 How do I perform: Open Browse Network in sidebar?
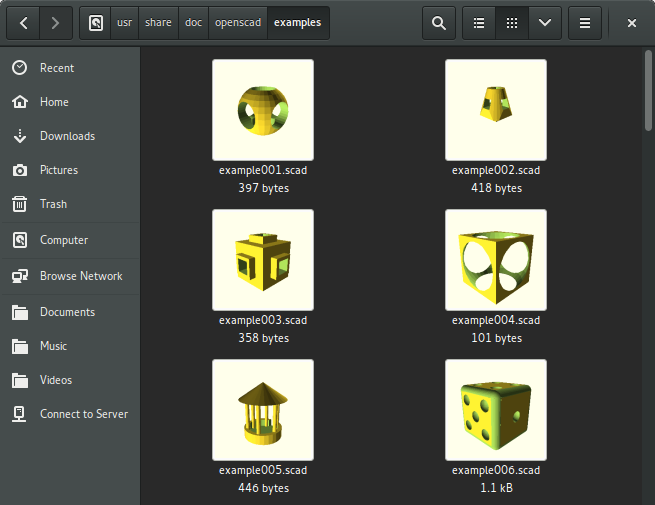[x=70, y=276]
